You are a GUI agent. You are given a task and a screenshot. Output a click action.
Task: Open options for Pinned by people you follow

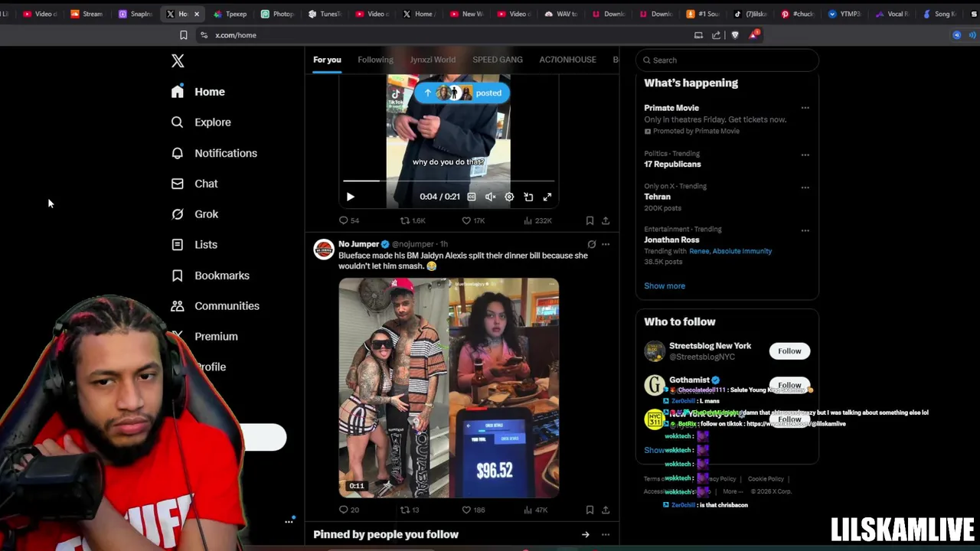606,535
